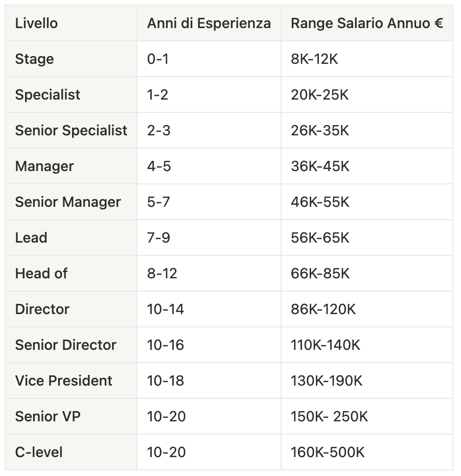
Task: Select the Senior Director level cell
Action: (x=66, y=345)
